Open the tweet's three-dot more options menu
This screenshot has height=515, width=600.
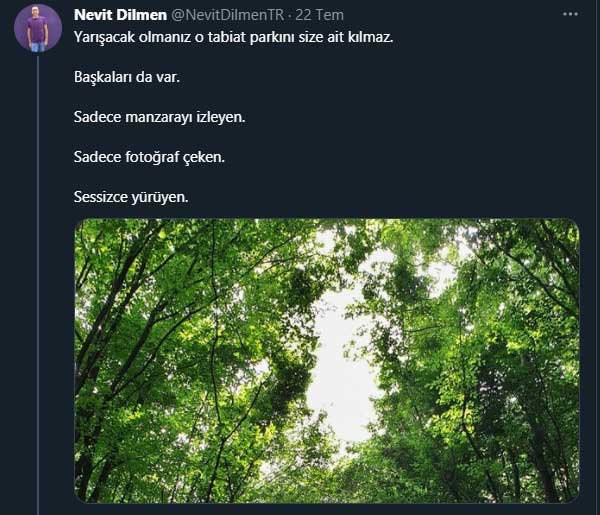[x=571, y=15]
